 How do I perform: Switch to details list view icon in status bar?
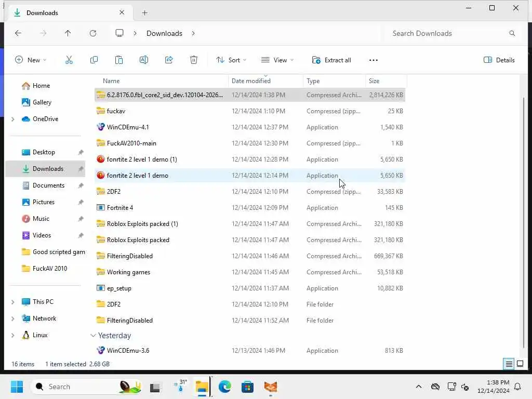509,364
